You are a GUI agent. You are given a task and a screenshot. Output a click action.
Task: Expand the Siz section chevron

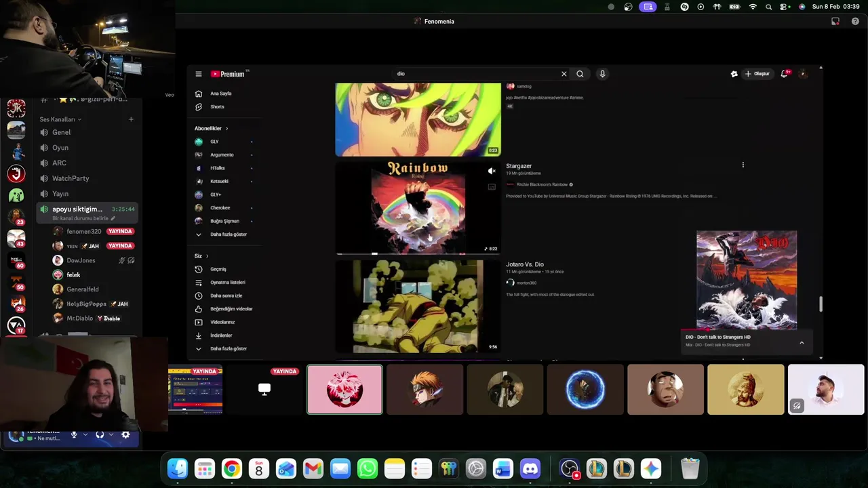coord(207,256)
